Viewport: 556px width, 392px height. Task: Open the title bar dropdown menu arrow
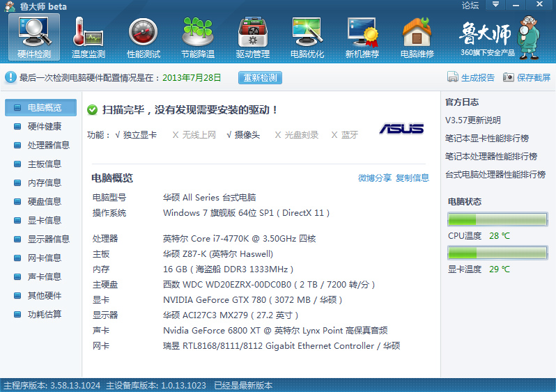pos(495,5)
